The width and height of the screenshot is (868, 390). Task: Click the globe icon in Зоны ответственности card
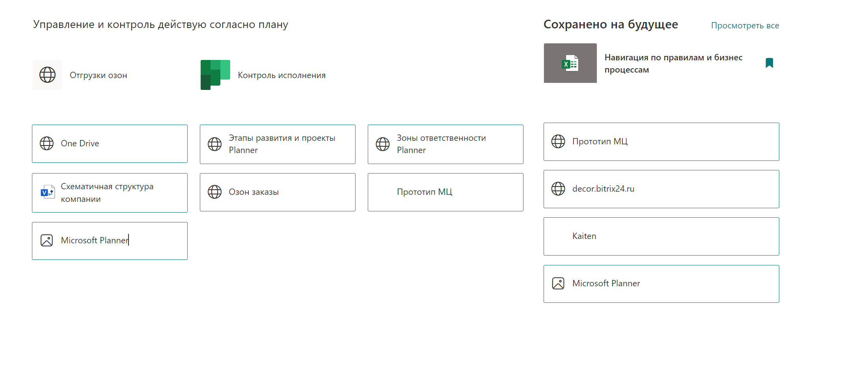383,144
